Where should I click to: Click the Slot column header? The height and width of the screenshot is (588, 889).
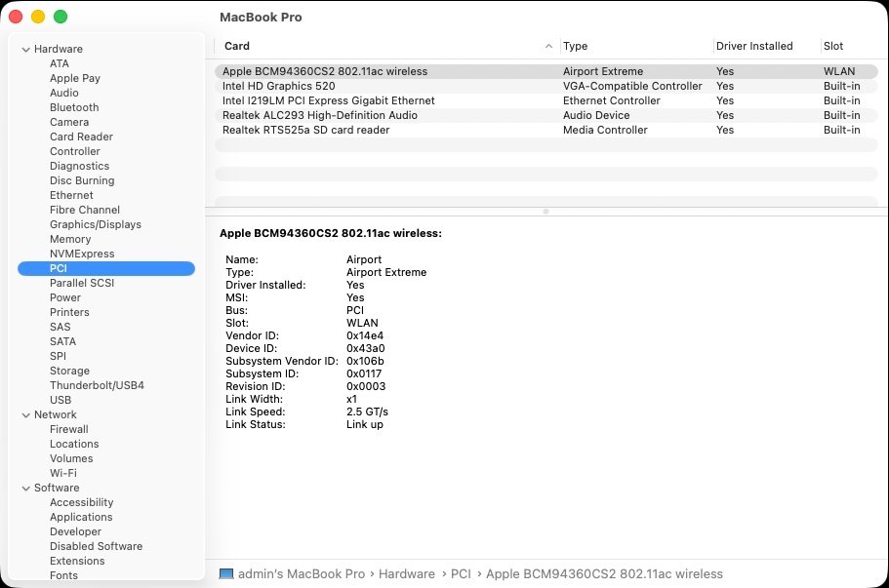click(x=832, y=46)
